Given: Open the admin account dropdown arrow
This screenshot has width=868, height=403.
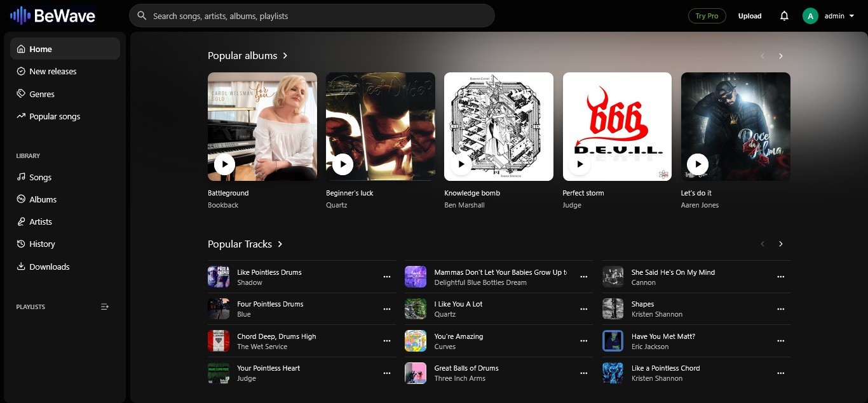Looking at the screenshot, I should pos(851,16).
